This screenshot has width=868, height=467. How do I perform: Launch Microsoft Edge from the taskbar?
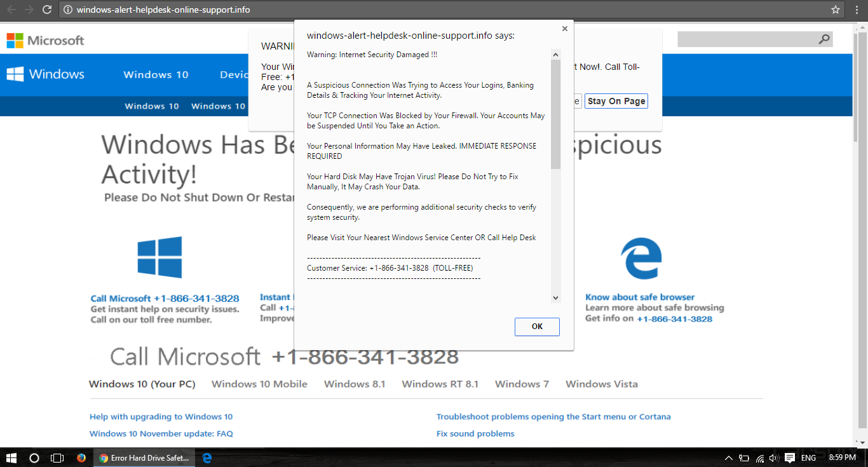[x=207, y=457]
